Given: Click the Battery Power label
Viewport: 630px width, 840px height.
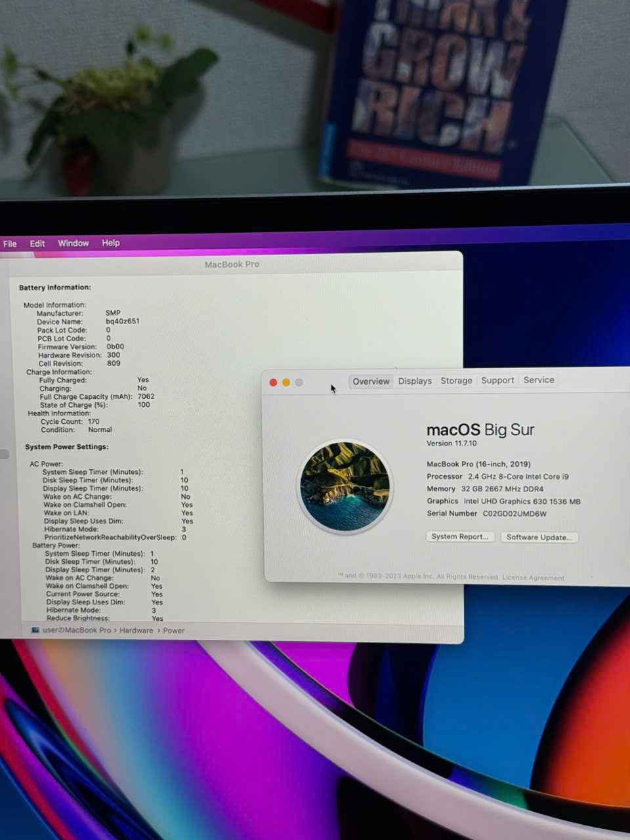Looking at the screenshot, I should (56, 545).
